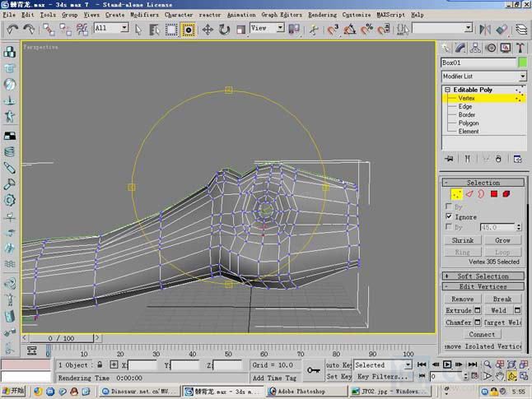Click the Redo arrow icon
The height and width of the screenshot is (399, 532).
(x=29, y=30)
